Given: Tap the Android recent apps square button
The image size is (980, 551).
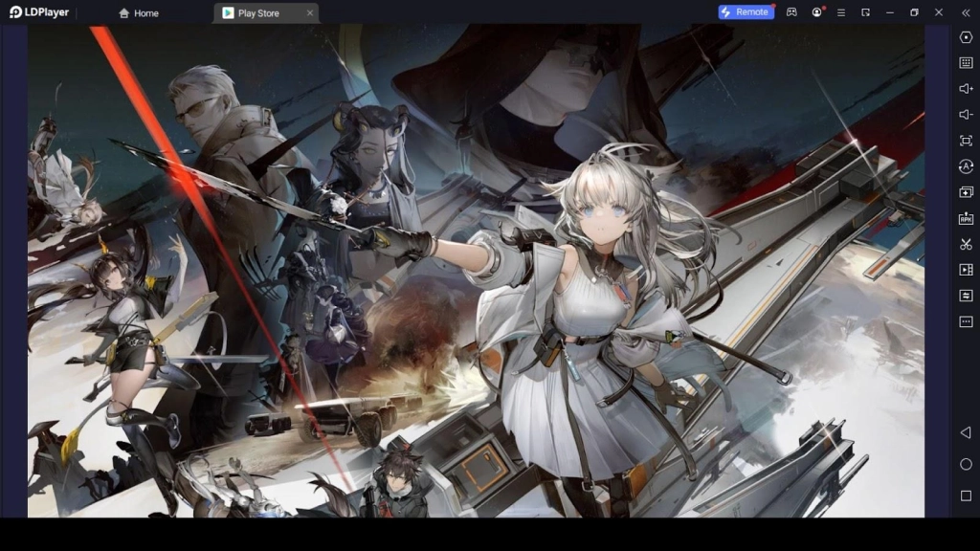Looking at the screenshot, I should tap(966, 496).
